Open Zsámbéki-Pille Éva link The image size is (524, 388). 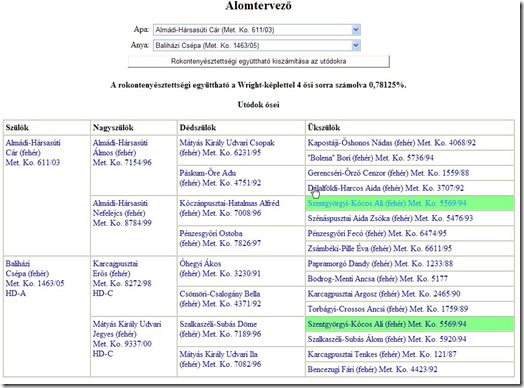(x=380, y=249)
